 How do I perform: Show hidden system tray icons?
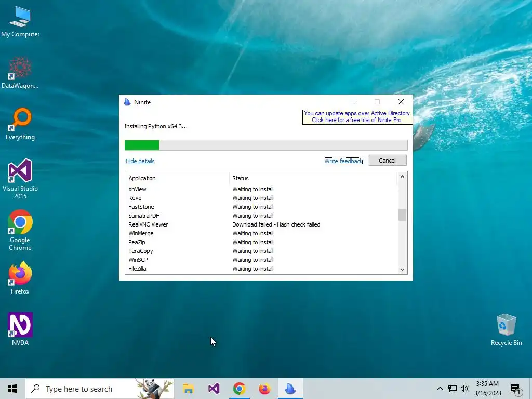coord(440,389)
